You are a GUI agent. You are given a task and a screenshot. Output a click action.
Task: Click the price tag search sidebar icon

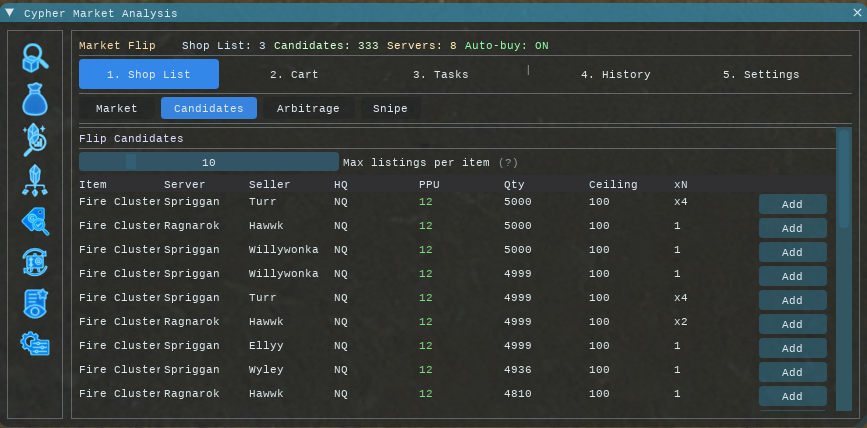coord(35,221)
